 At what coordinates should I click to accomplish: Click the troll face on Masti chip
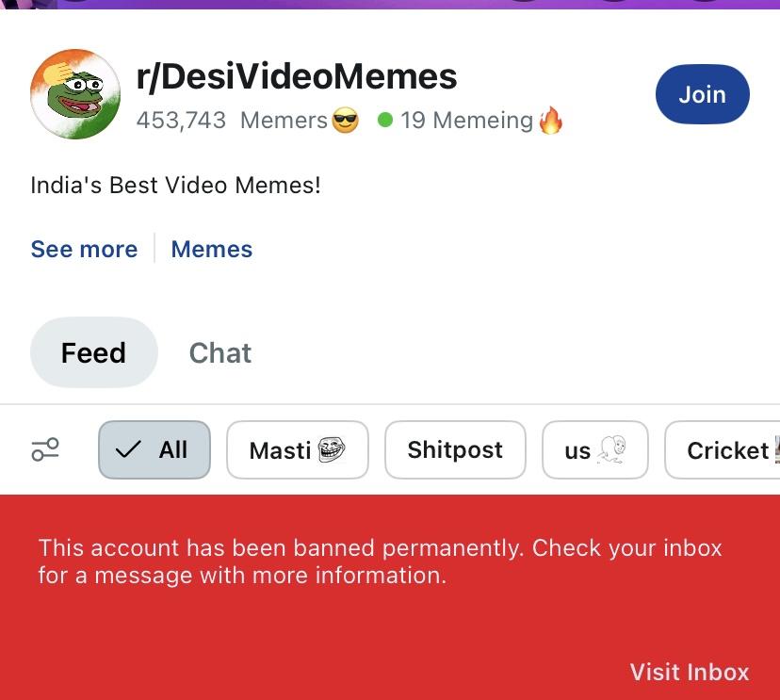click(x=332, y=450)
